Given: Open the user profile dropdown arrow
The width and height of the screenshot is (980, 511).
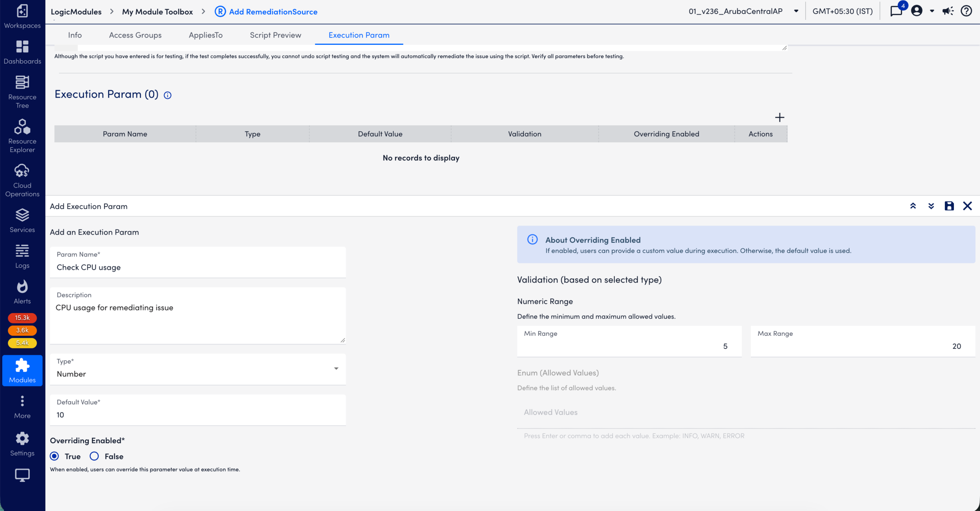Looking at the screenshot, I should click(x=932, y=11).
